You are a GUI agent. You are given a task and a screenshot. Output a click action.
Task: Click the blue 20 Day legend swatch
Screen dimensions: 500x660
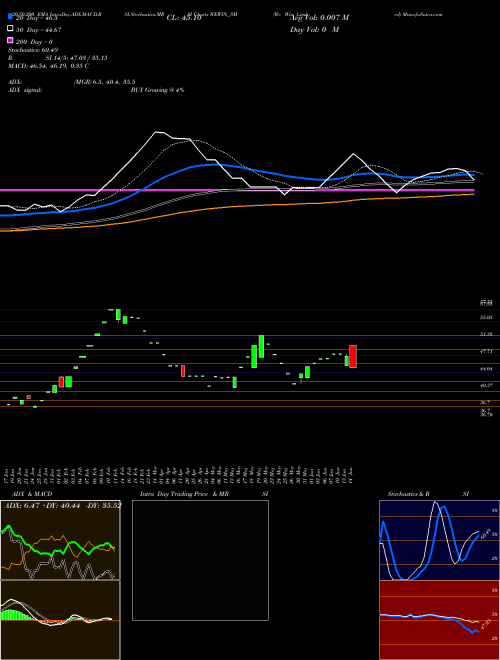[10, 17]
